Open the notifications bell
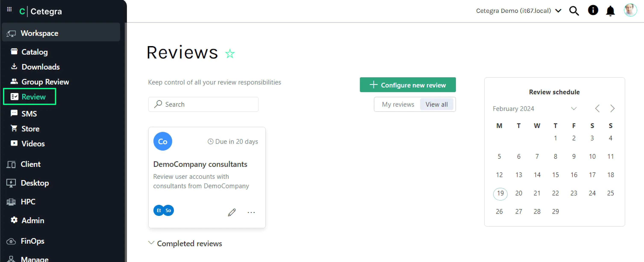This screenshot has width=644, height=262. (x=610, y=11)
